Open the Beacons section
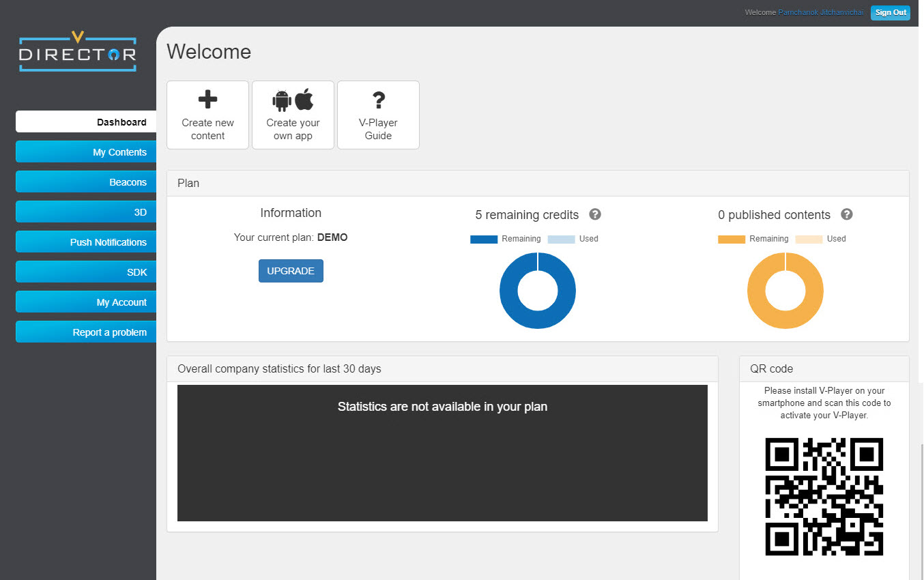The image size is (924, 580). [x=86, y=182]
